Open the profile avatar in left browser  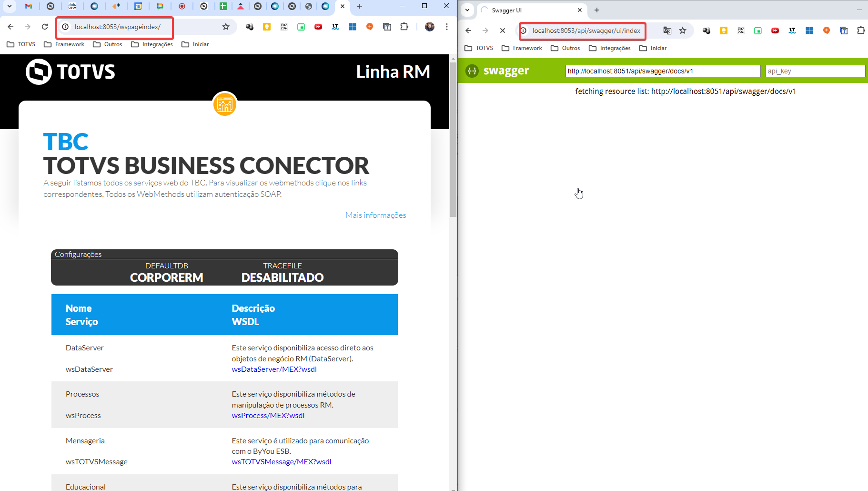click(x=430, y=27)
